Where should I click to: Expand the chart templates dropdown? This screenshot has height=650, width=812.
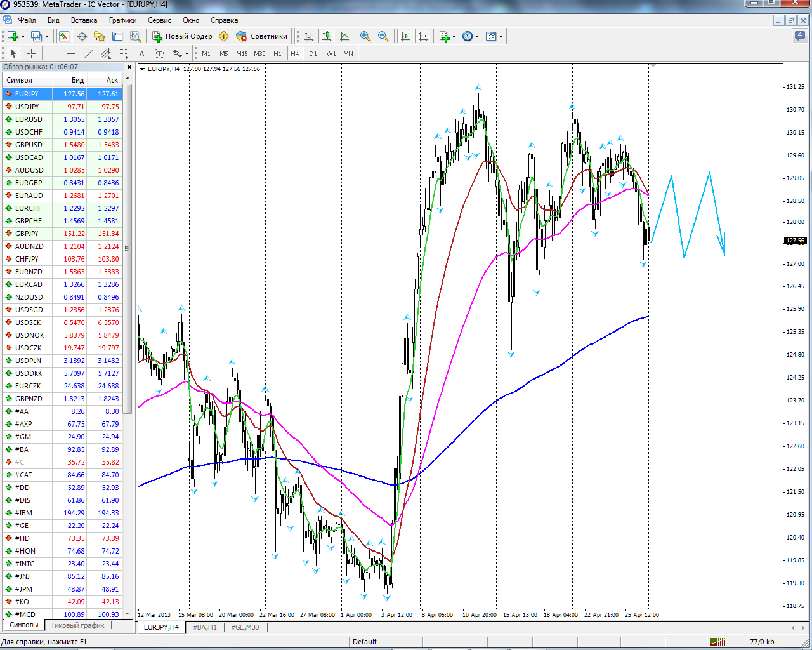501,36
